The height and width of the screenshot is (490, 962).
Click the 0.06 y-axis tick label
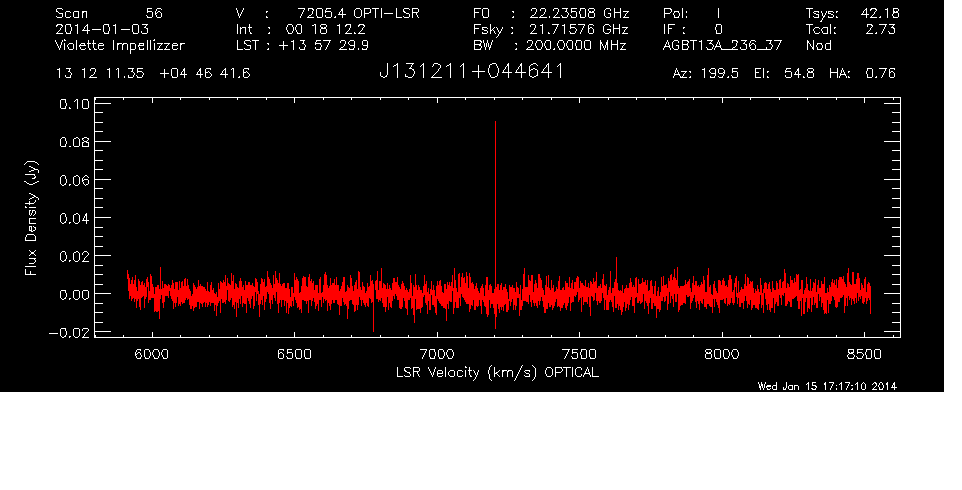(x=74, y=180)
